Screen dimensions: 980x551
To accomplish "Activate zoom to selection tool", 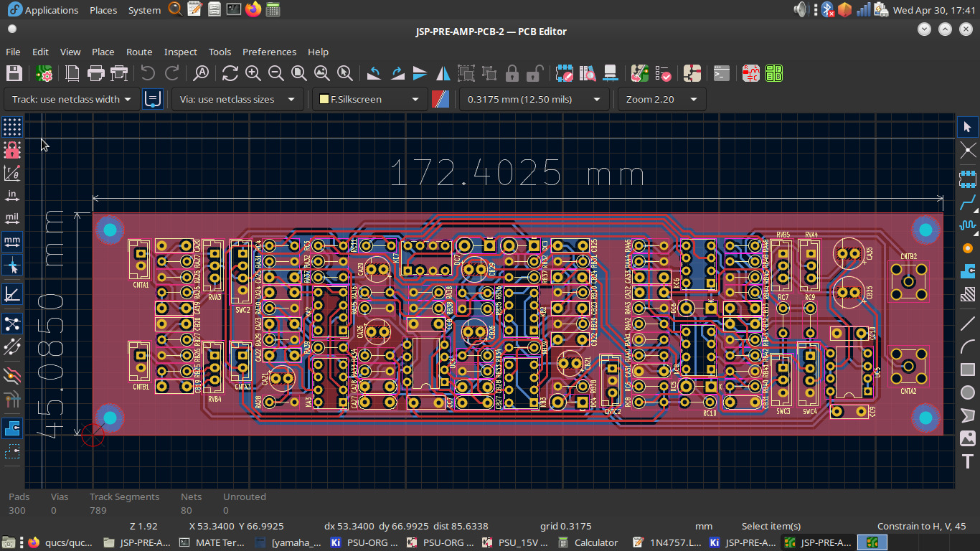I will pyautogui.click(x=345, y=73).
